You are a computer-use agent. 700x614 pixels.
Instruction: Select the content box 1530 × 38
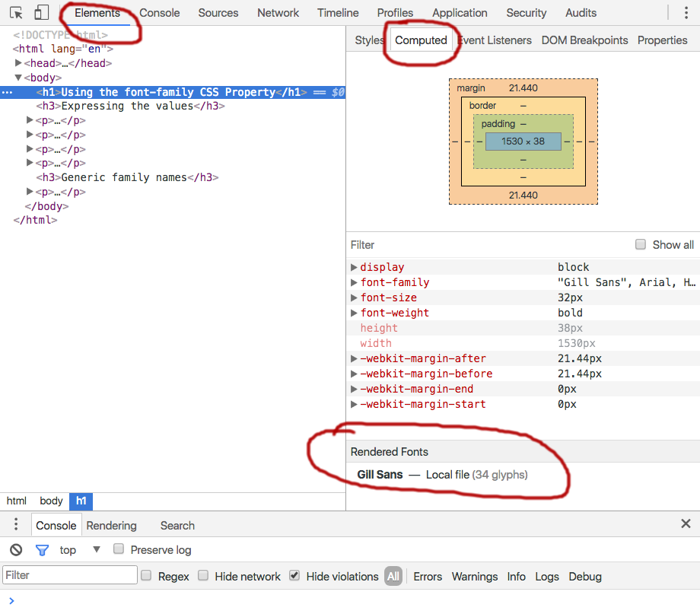click(x=523, y=141)
